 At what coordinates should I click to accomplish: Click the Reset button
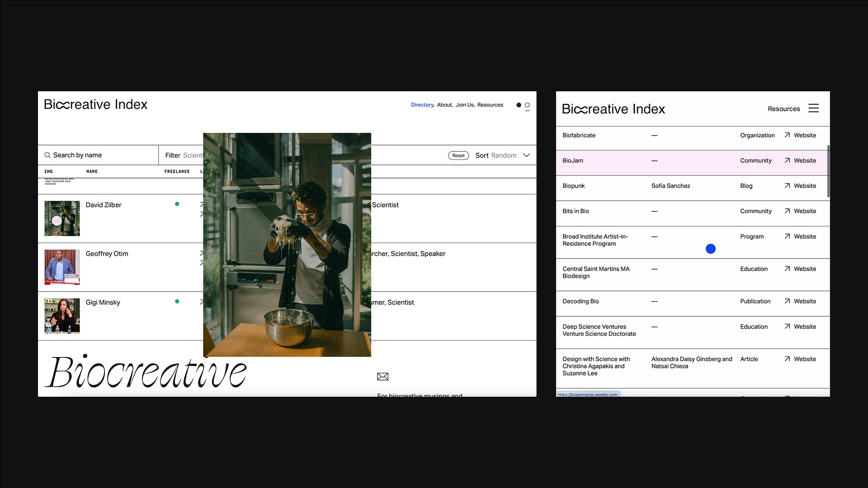(x=458, y=155)
